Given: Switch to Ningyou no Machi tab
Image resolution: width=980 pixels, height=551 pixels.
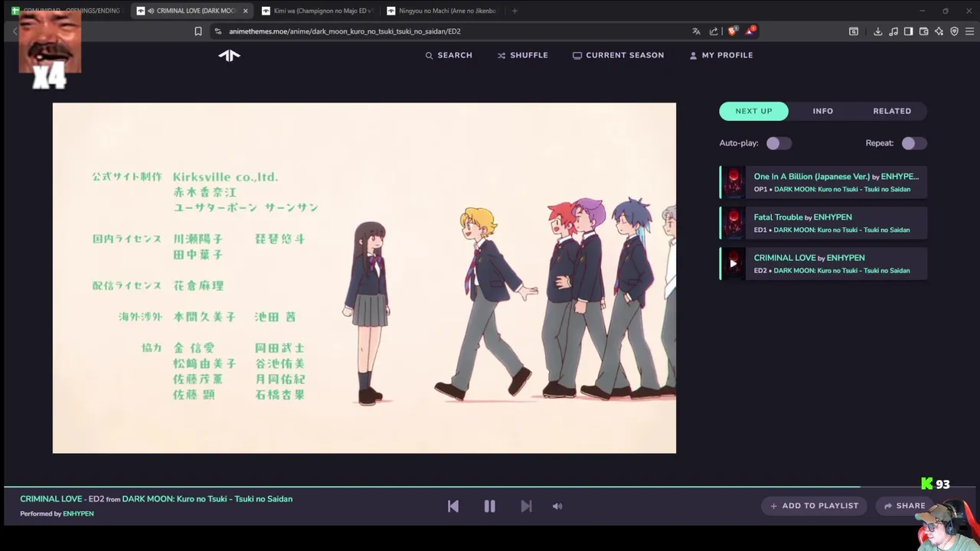Looking at the screenshot, I should pos(443,11).
